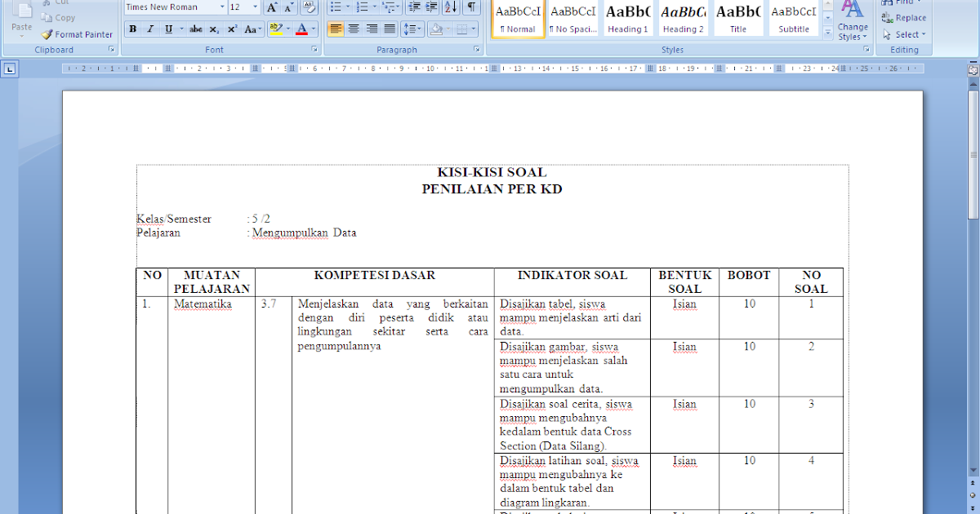Click Copy in the Clipboard group
This screenshot has width=980, height=514.
click(x=58, y=18)
